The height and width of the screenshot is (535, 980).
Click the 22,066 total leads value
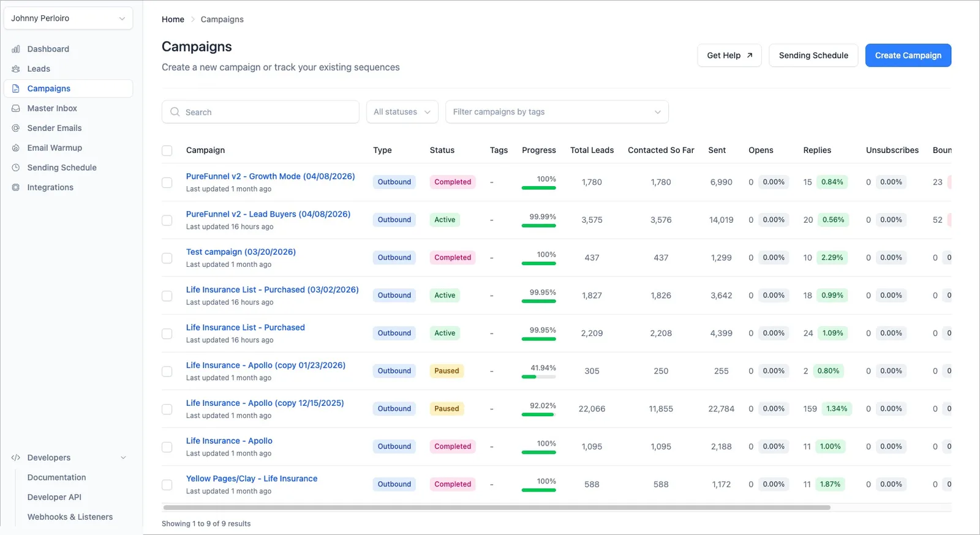click(x=592, y=409)
